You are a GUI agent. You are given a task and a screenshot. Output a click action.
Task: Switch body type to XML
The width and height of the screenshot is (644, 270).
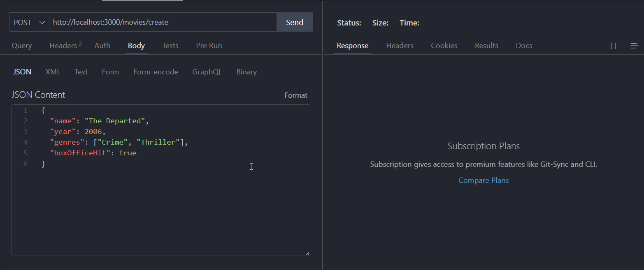pyautogui.click(x=53, y=72)
